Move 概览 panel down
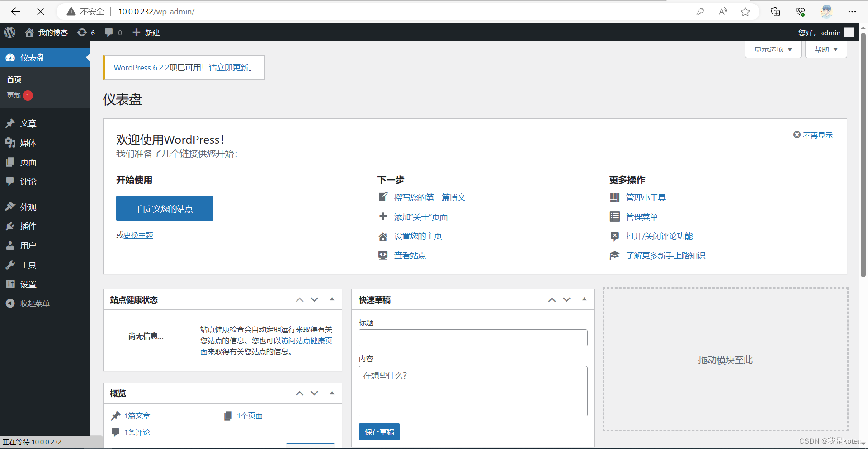 tap(315, 393)
